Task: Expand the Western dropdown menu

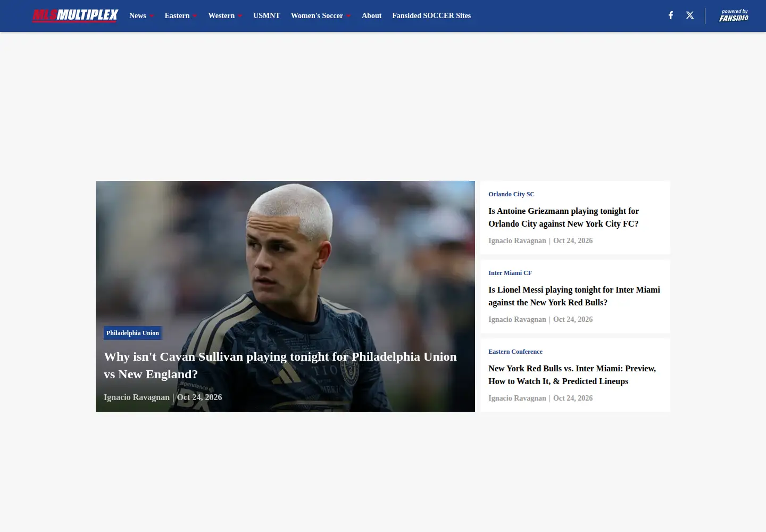Action: coord(225,15)
